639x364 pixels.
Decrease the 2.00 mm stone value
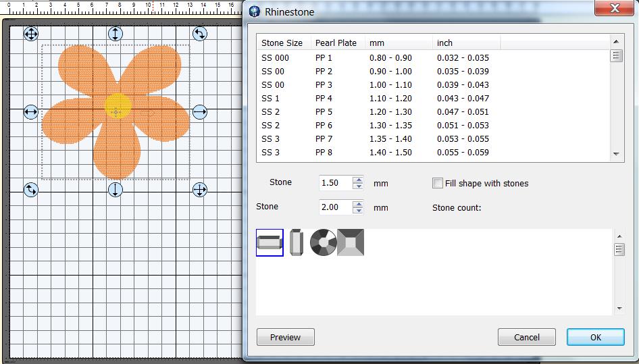358,211
